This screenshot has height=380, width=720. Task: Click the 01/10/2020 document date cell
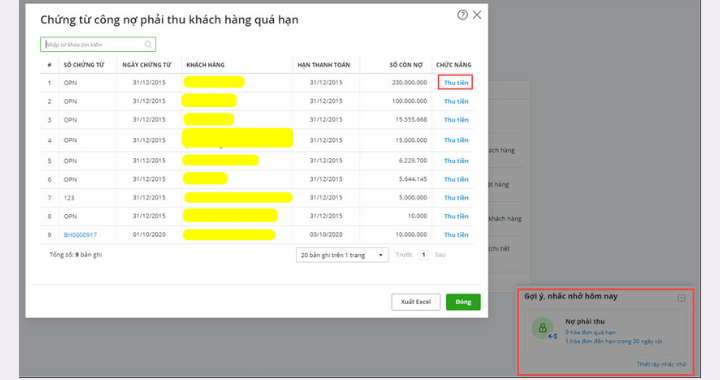point(149,235)
